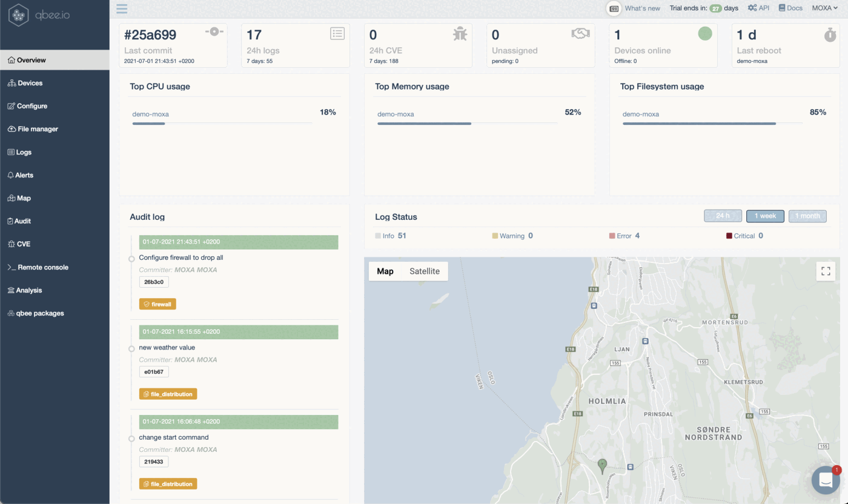Switch map to Satellite view
The width and height of the screenshot is (848, 504).
click(425, 271)
